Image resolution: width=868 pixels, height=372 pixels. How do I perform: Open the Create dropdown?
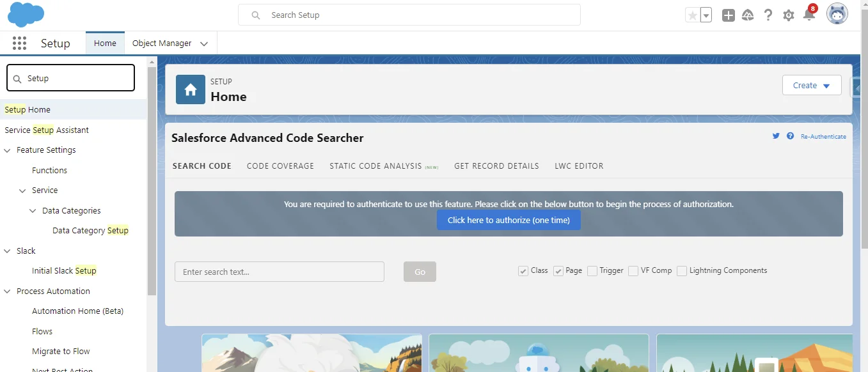811,85
